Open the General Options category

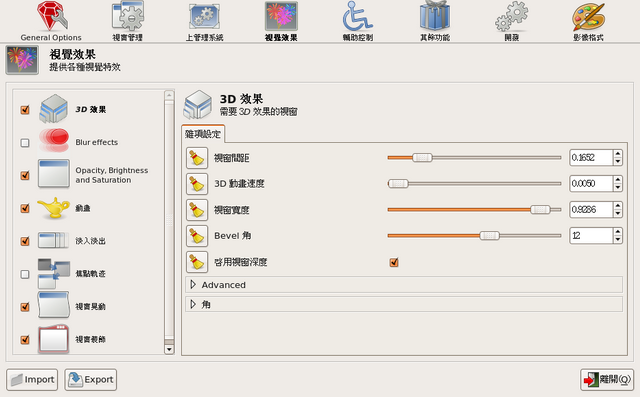(51, 21)
